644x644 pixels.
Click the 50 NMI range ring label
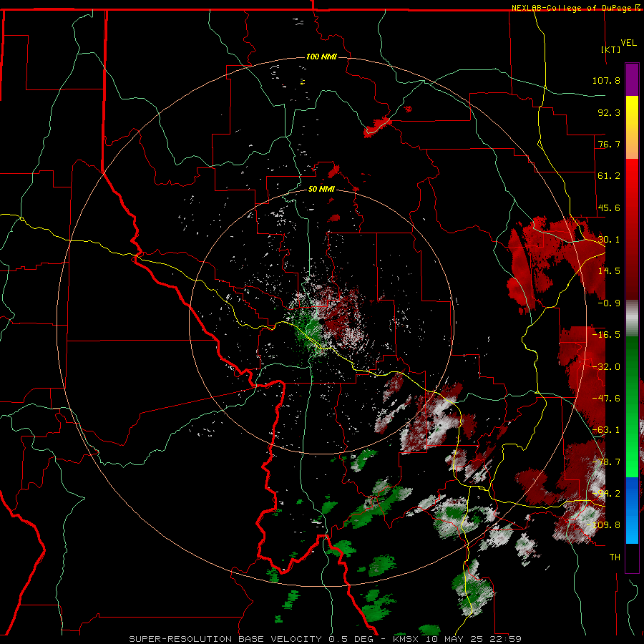point(321,190)
